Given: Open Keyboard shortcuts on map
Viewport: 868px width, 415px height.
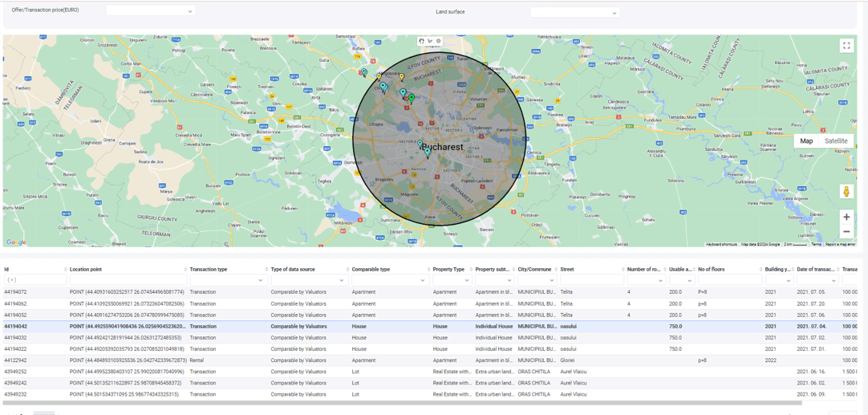Looking at the screenshot, I should tap(721, 244).
